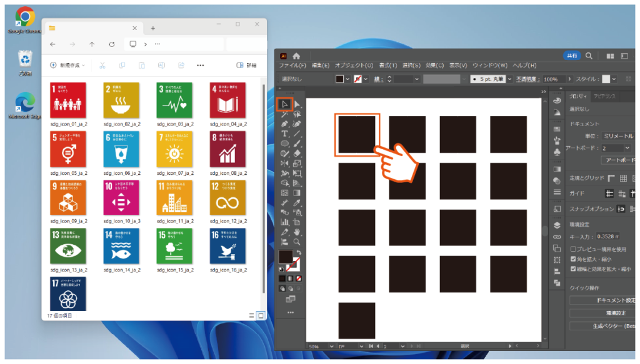Screen dimensions: 640x364
Task: Open the rotate view angle dropdown
Action: click(x=361, y=347)
